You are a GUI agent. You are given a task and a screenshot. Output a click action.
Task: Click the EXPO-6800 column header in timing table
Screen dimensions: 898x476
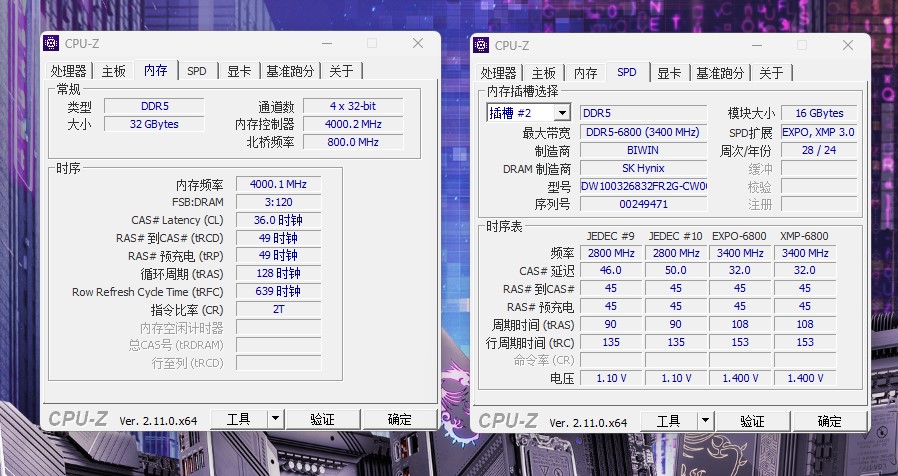pyautogui.click(x=739, y=236)
